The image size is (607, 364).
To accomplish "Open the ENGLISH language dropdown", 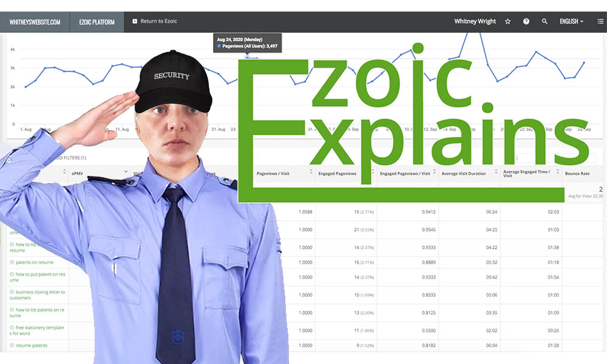I will [x=571, y=21].
